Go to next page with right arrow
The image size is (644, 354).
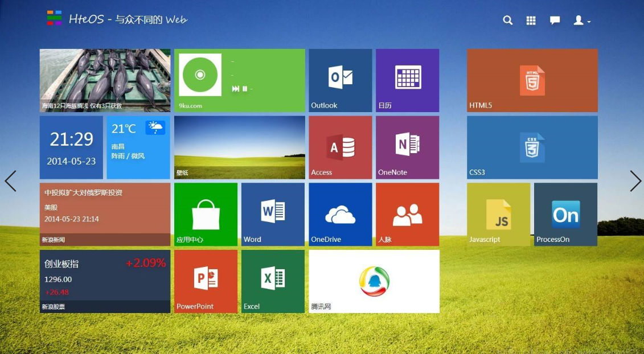[635, 181]
